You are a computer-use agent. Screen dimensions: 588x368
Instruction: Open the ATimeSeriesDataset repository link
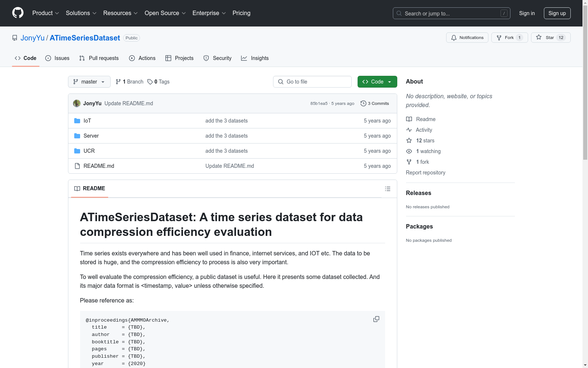pos(85,38)
